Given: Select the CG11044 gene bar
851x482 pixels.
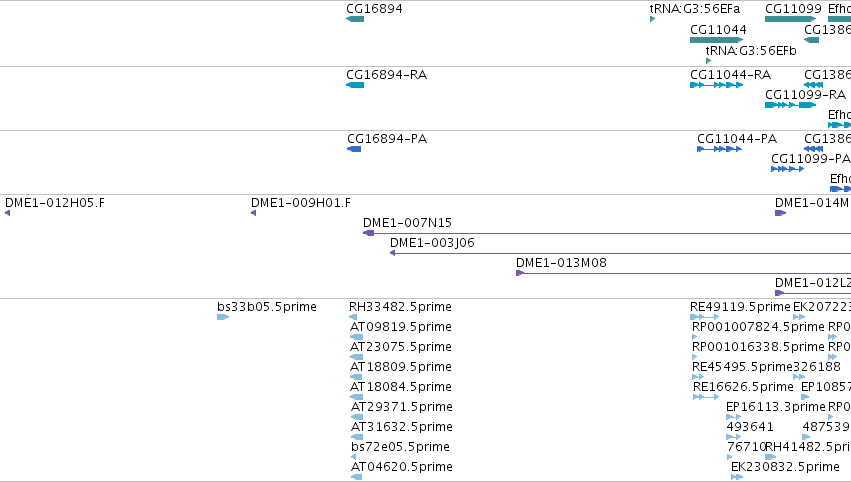Looking at the screenshot, I should pos(716,40).
